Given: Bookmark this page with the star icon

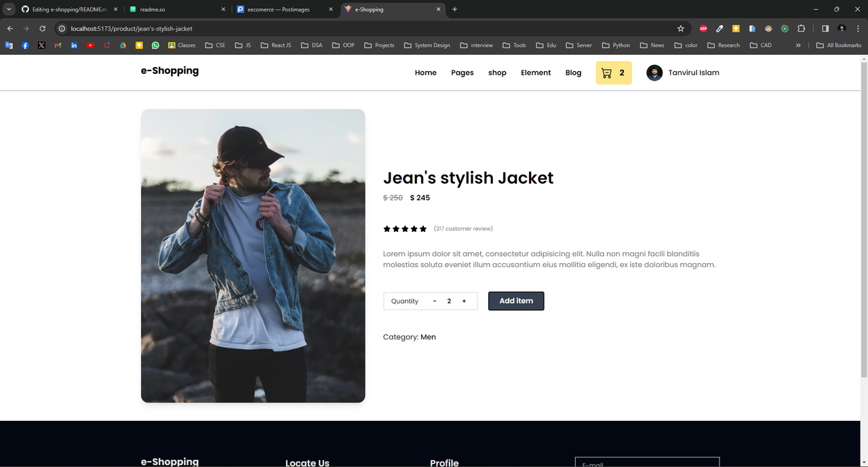Looking at the screenshot, I should [681, 28].
